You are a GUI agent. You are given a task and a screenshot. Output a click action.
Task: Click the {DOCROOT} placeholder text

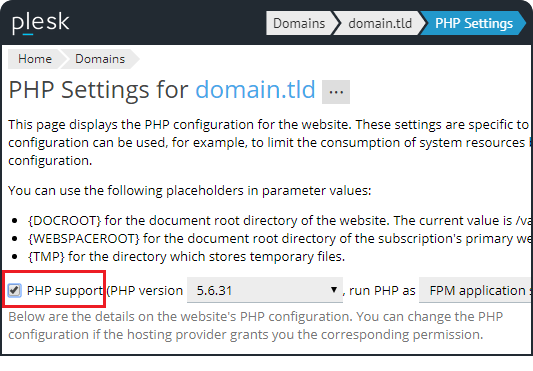[65, 221]
